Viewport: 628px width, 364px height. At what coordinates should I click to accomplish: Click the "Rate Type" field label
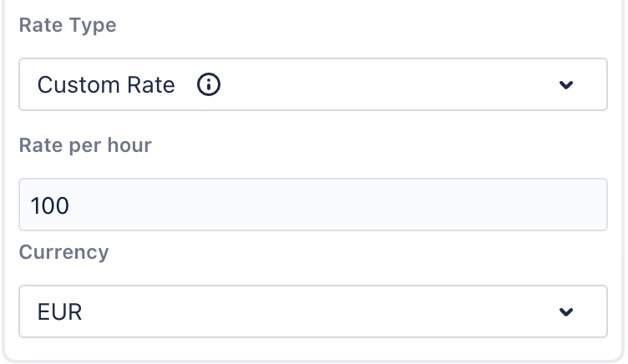(x=68, y=25)
